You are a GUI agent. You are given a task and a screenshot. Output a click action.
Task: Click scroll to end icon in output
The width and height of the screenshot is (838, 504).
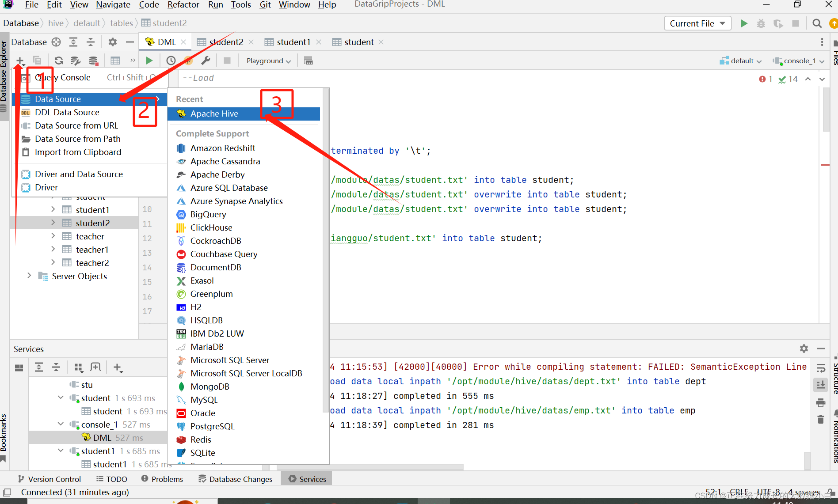[821, 385]
